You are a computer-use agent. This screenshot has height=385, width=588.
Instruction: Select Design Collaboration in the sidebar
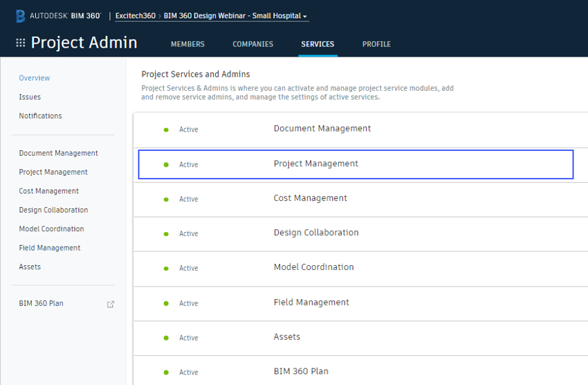(x=54, y=210)
